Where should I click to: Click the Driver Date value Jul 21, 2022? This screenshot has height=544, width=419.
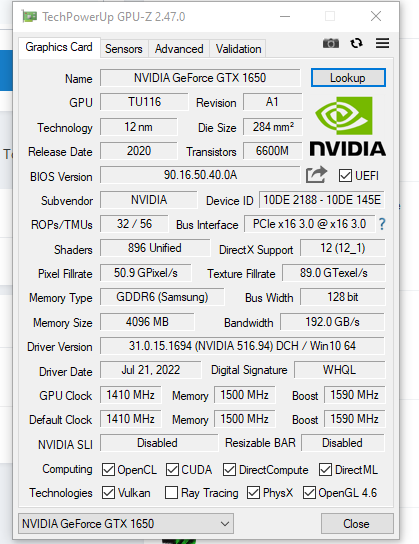pos(151,370)
